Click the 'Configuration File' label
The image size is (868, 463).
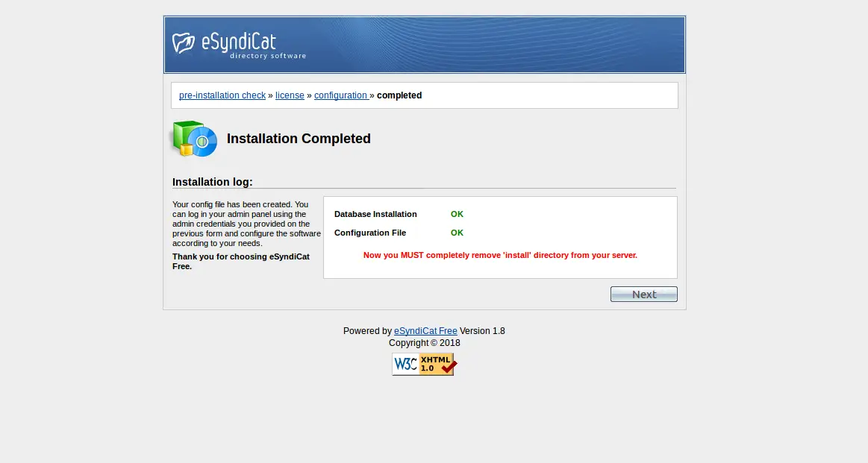coord(369,233)
